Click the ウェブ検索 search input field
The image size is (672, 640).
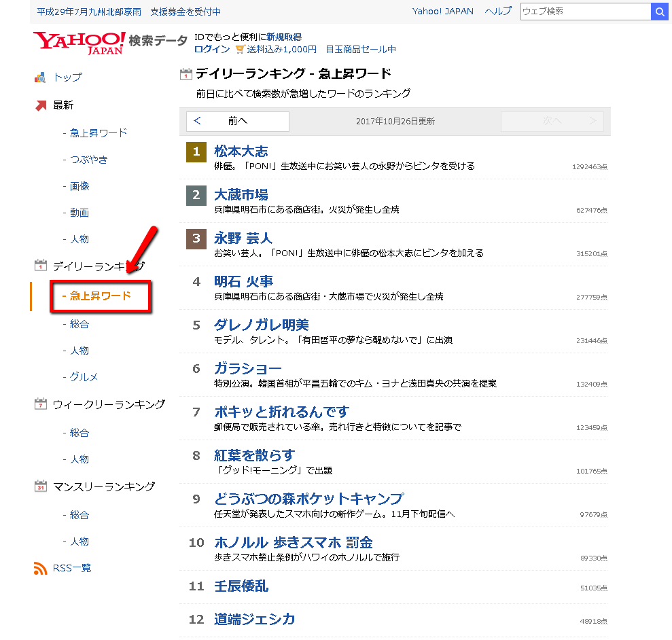[x=585, y=12]
